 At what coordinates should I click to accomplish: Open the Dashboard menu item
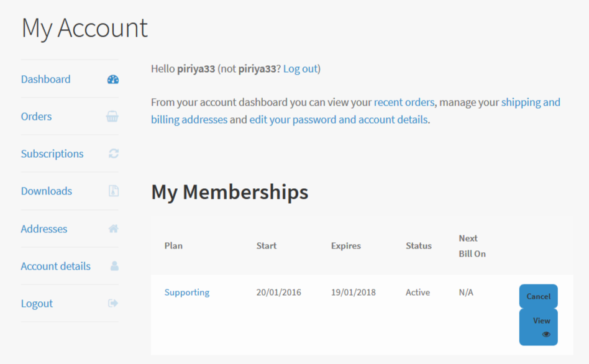46,80
